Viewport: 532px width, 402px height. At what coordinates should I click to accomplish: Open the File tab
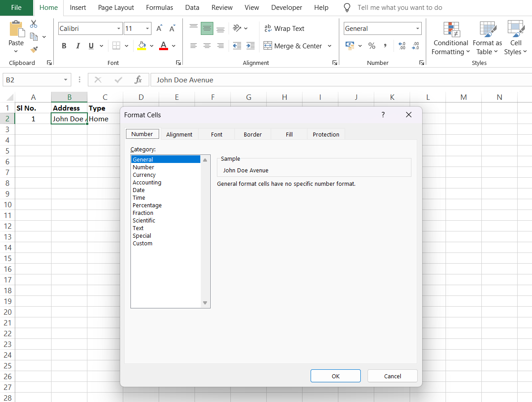point(16,8)
